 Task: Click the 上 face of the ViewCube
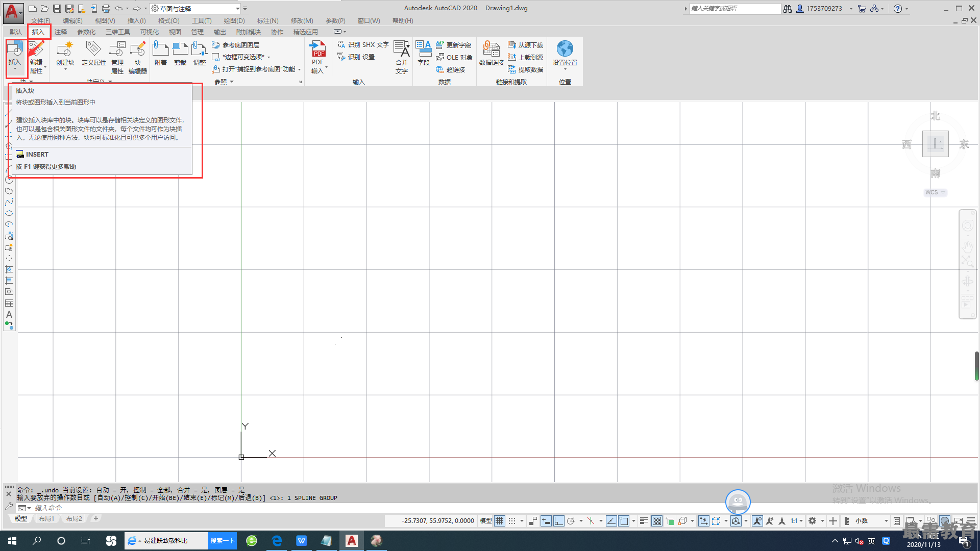[x=936, y=144]
